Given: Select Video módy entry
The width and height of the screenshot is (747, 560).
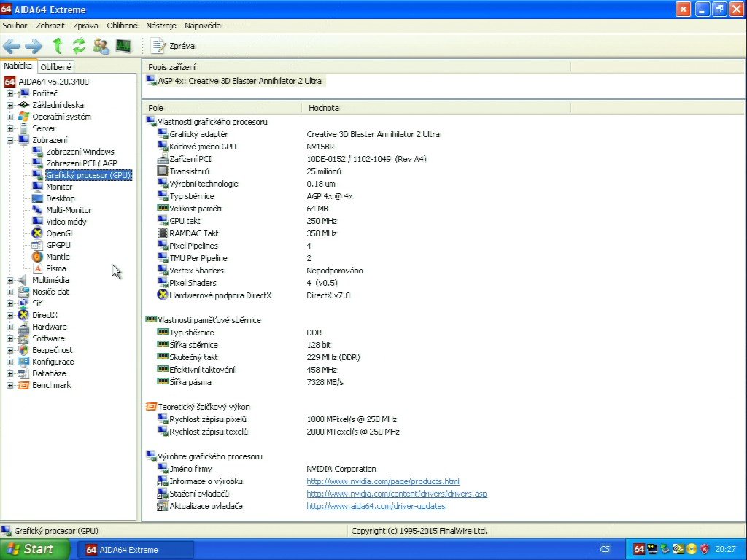Looking at the screenshot, I should coord(66,222).
